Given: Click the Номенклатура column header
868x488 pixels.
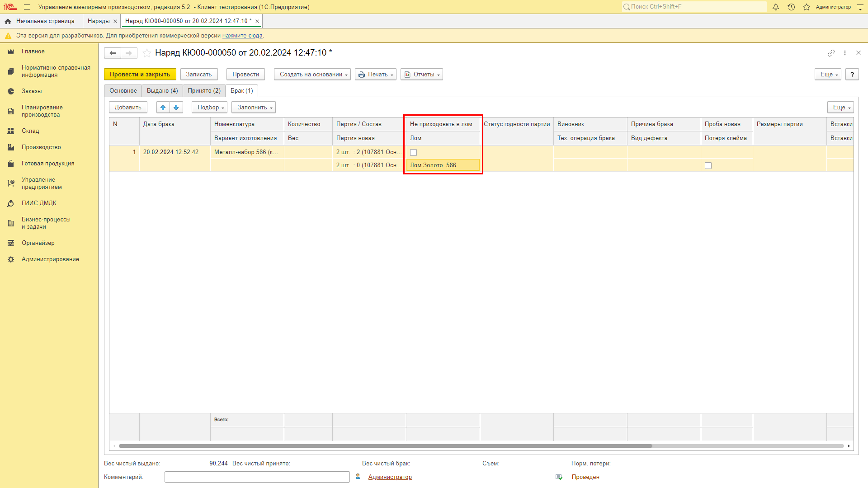Looking at the screenshot, I should 247,124.
